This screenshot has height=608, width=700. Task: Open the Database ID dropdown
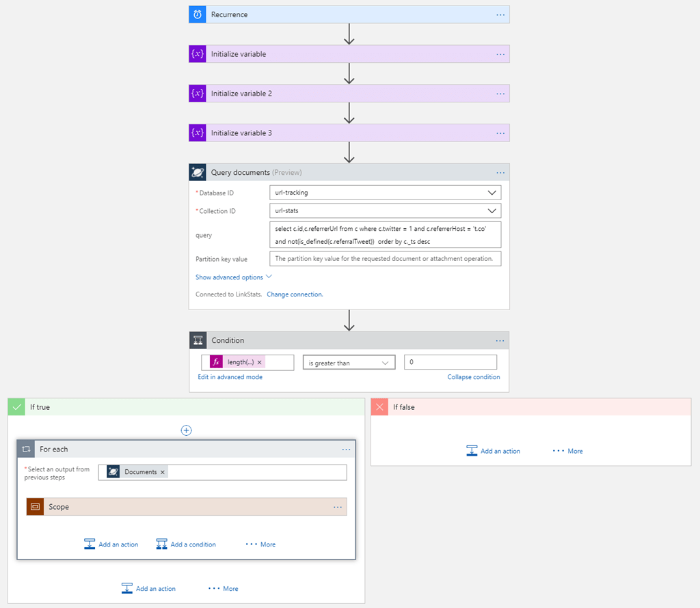[492, 192]
